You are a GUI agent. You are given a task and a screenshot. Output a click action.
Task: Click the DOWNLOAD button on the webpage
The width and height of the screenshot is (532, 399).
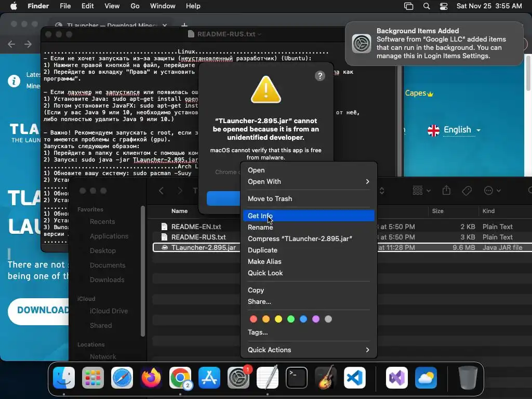(x=38, y=311)
